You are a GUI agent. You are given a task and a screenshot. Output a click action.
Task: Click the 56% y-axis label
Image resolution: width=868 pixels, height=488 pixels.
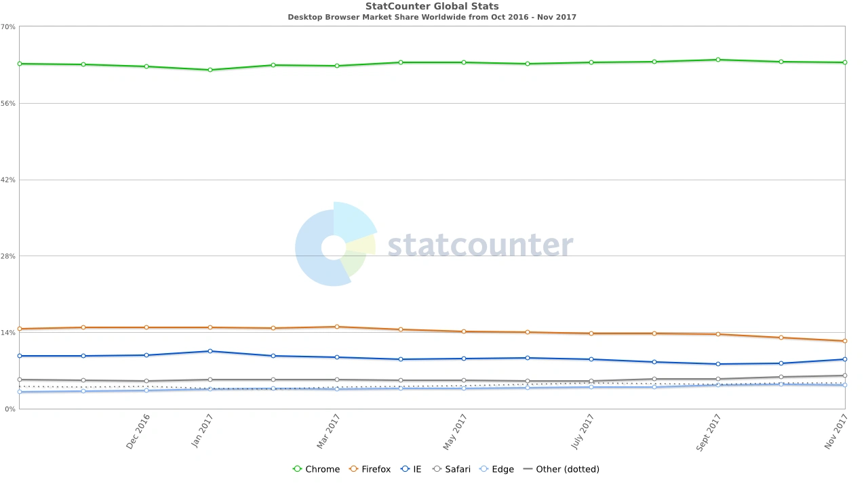click(8, 103)
